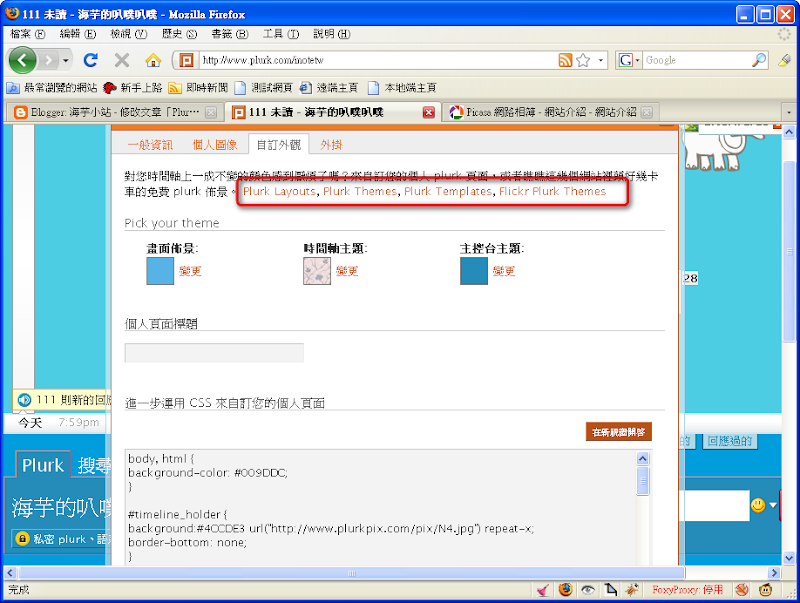
Task: Open the 遠端主頁 bookmark
Action: (x=329, y=88)
